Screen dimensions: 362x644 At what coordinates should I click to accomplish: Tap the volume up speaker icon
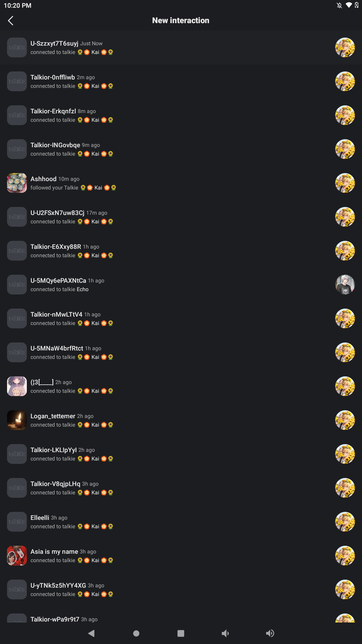[270, 633]
